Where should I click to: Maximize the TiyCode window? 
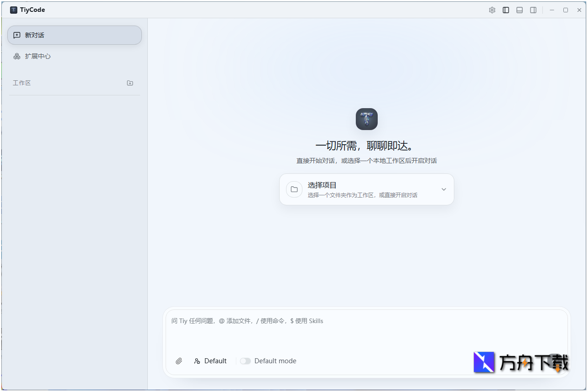(566, 10)
